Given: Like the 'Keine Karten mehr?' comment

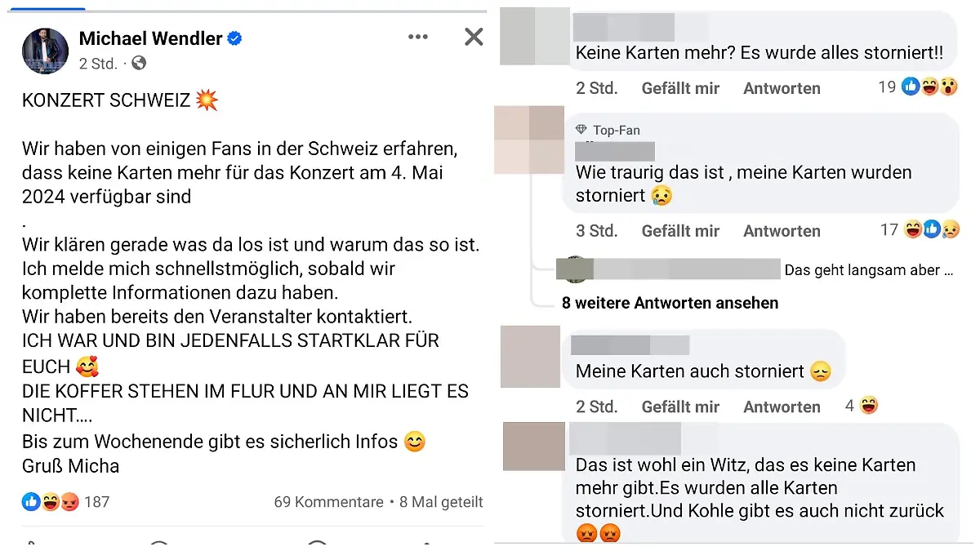Looking at the screenshot, I should 680,88.
